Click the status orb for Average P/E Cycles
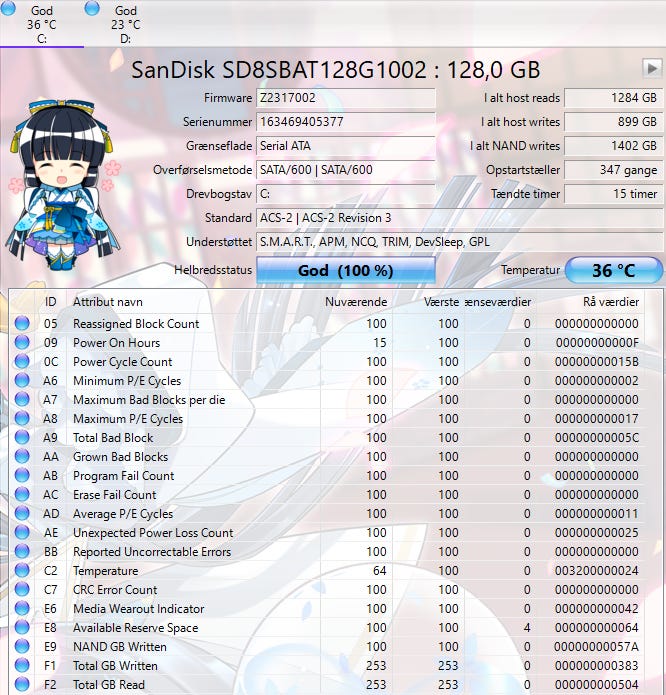Viewport: 666px width, 695px height. (22, 513)
